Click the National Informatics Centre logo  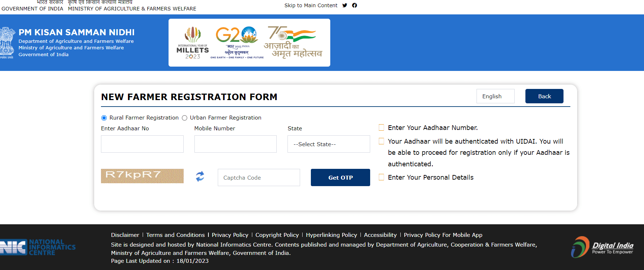(x=38, y=247)
